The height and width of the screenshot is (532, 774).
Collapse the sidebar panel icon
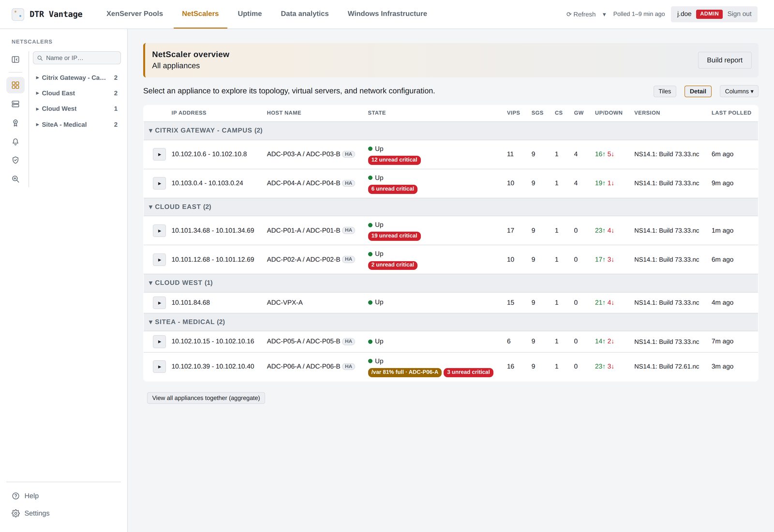point(15,59)
